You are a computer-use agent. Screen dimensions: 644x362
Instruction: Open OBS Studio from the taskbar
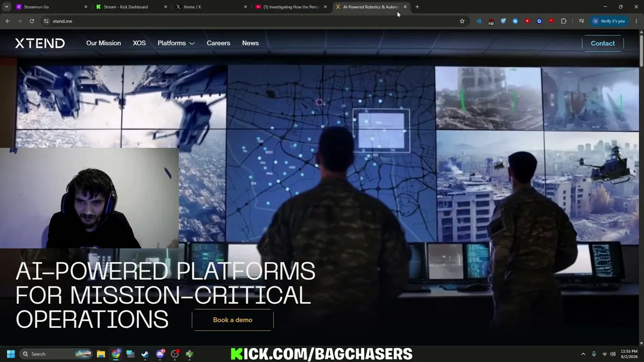(175, 354)
